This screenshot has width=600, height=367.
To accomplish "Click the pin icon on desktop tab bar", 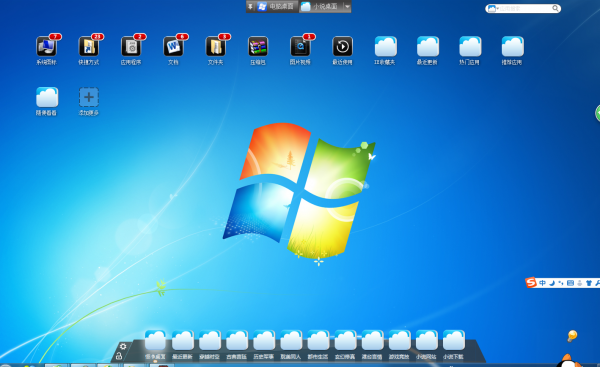I will click(250, 7).
